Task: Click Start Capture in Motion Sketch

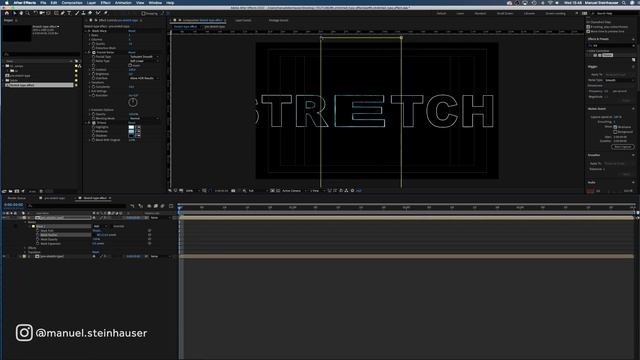Action: point(622,147)
